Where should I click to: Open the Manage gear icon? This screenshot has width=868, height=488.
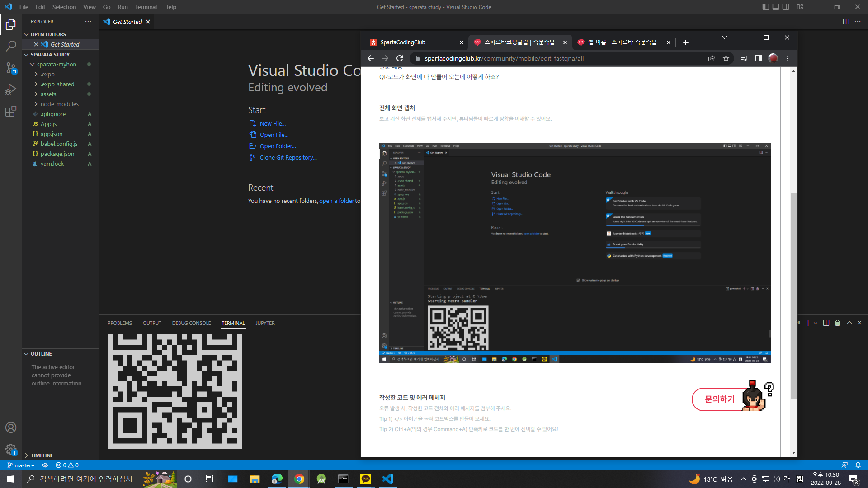tap(11, 449)
